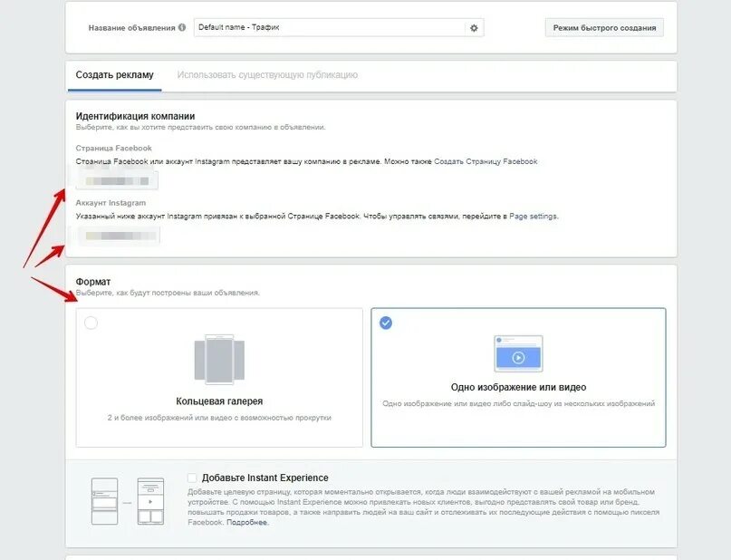This screenshot has height=560, width=731.
Task: Open the Page settings link
Action: tap(533, 217)
